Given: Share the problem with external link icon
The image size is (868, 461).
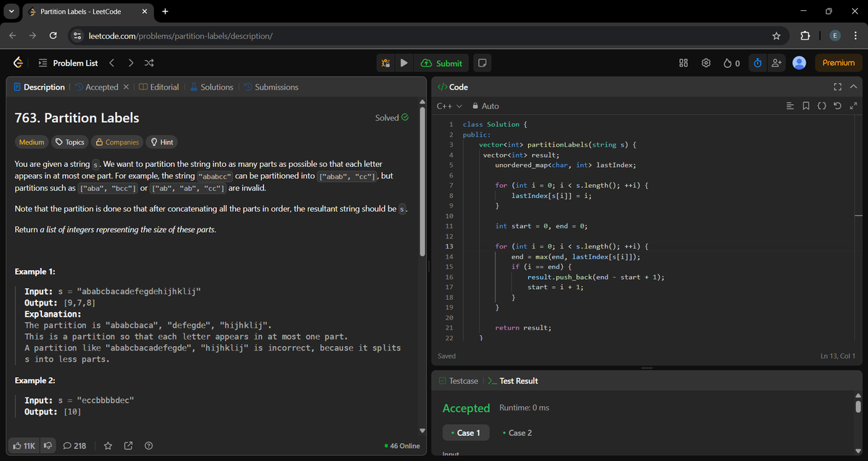Looking at the screenshot, I should coord(129,446).
